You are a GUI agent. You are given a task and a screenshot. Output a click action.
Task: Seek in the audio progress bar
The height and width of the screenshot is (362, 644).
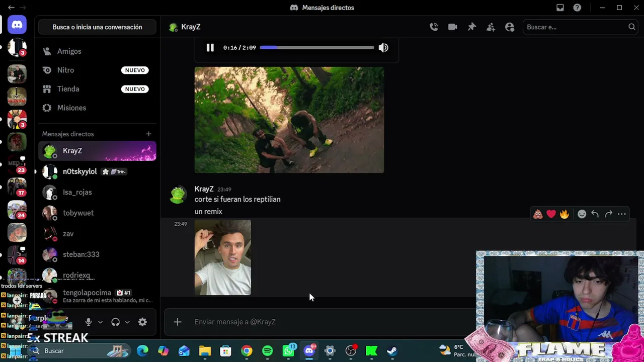point(317,47)
